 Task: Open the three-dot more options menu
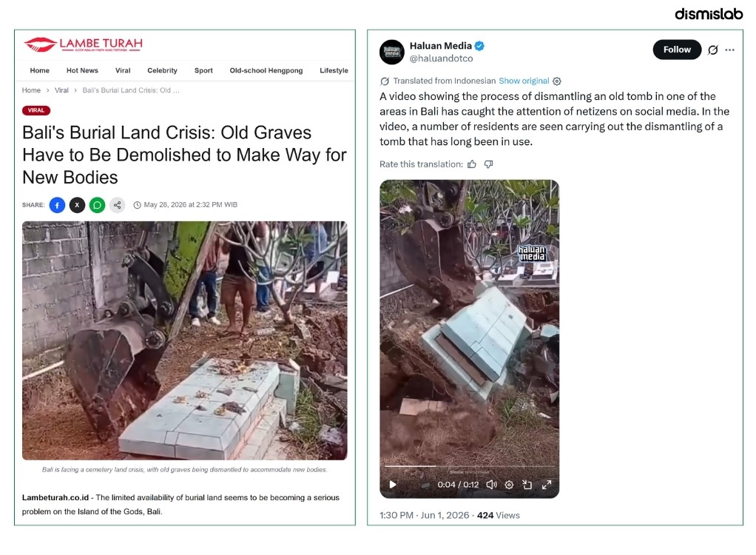(729, 50)
